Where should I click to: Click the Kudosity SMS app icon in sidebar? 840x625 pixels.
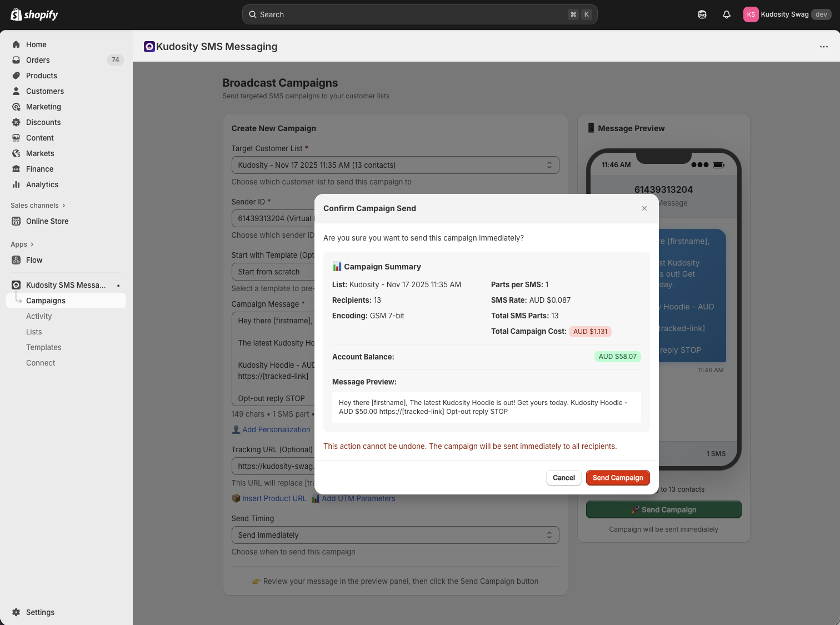coord(16,285)
